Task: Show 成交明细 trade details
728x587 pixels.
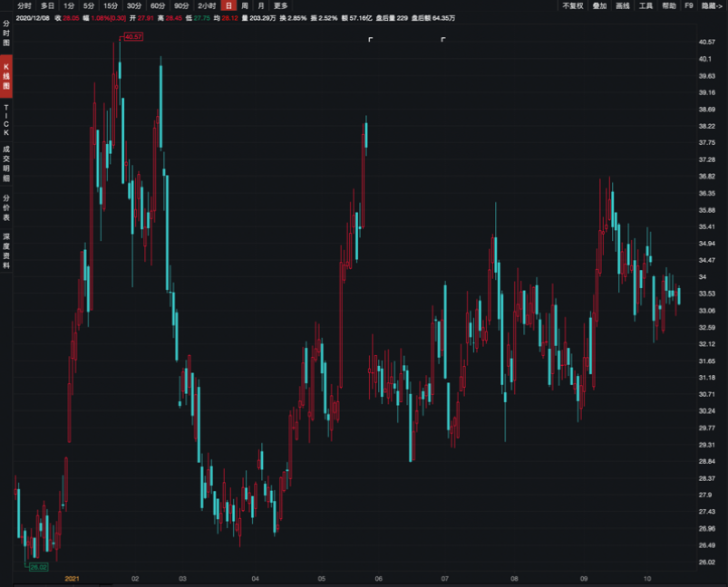Action: (6, 163)
